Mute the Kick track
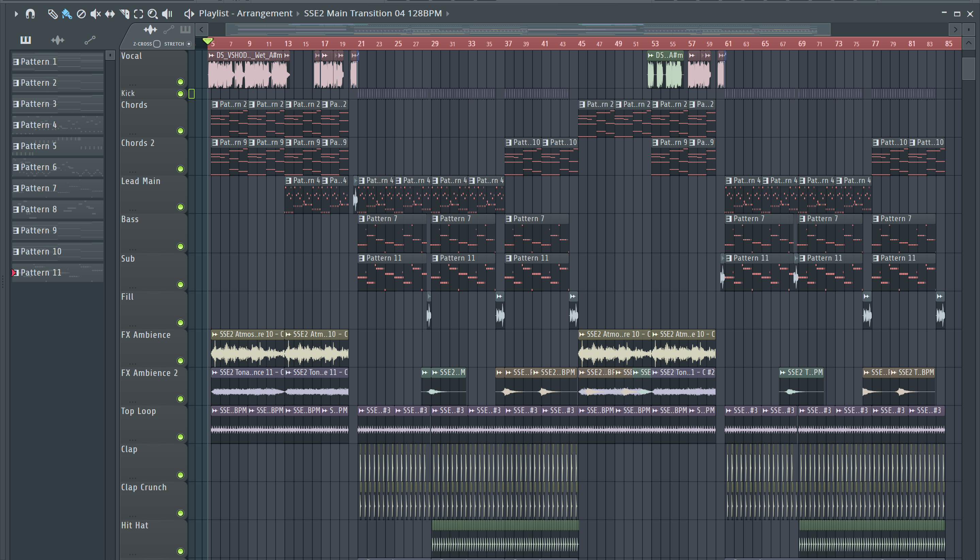Screen dimensions: 980x560 point(180,94)
